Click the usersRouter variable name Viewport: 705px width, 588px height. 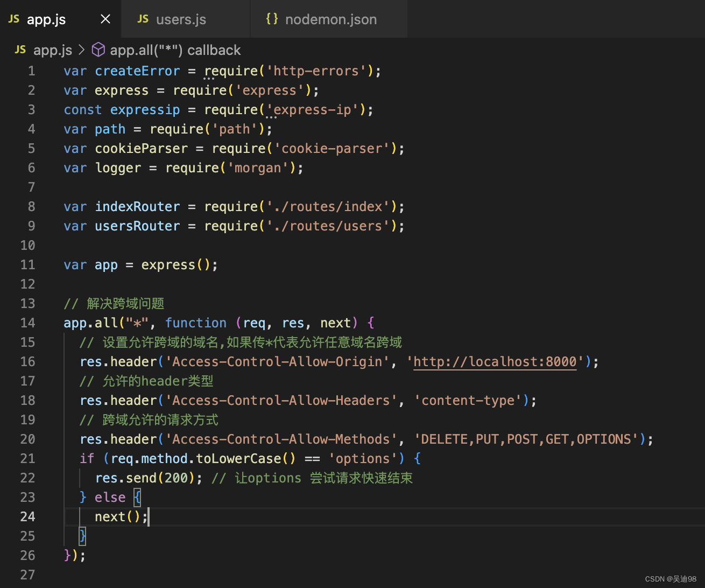137,226
